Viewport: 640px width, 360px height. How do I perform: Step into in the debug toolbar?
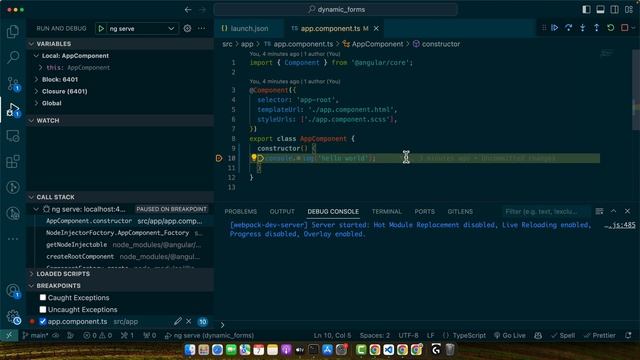[x=582, y=28]
